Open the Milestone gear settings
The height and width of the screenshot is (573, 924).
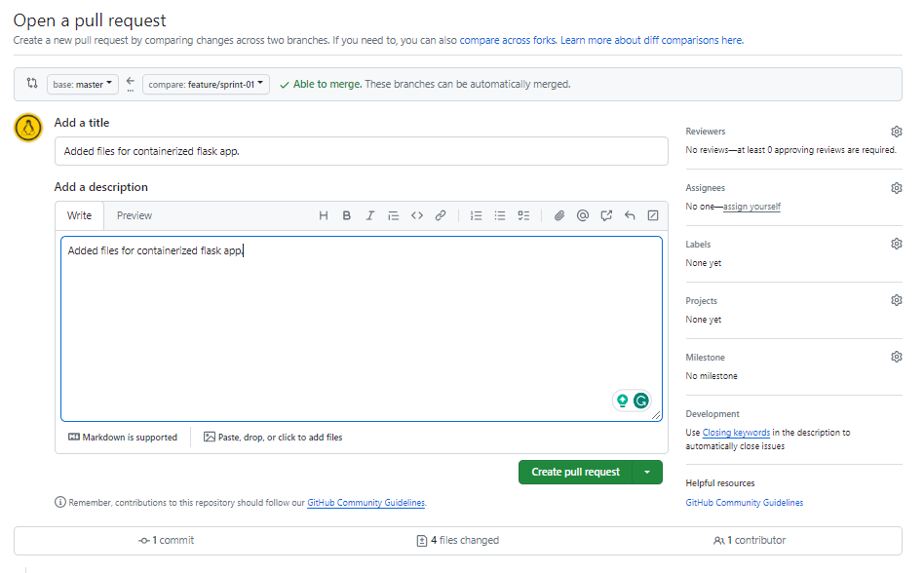point(897,357)
